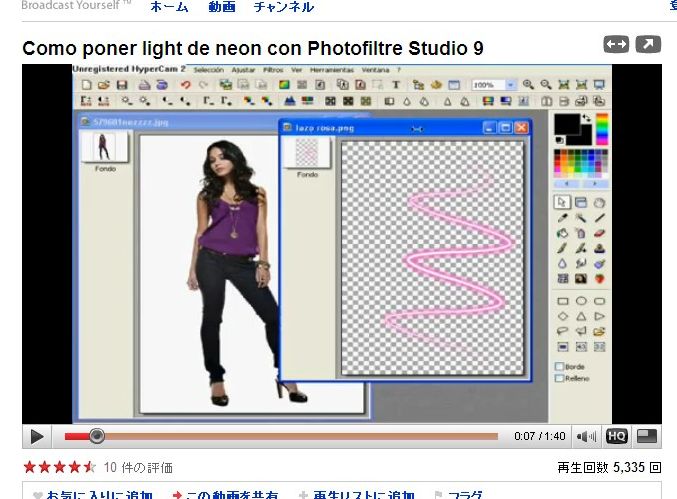Open the Selección menu in PhotoFiltre
Image resolution: width=677 pixels, height=499 pixels.
point(209,69)
